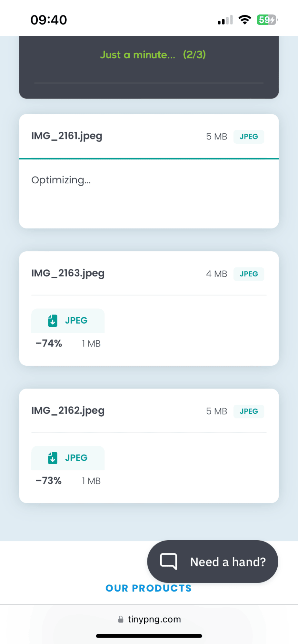Tap the IMG_2161.jpeg file name
This screenshot has width=298, height=644.
point(67,136)
